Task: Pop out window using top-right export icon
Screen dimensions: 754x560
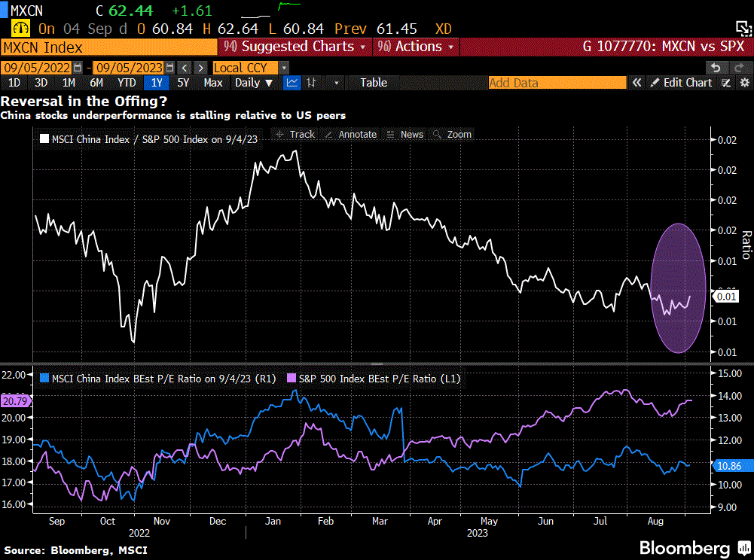Action: pyautogui.click(x=743, y=29)
